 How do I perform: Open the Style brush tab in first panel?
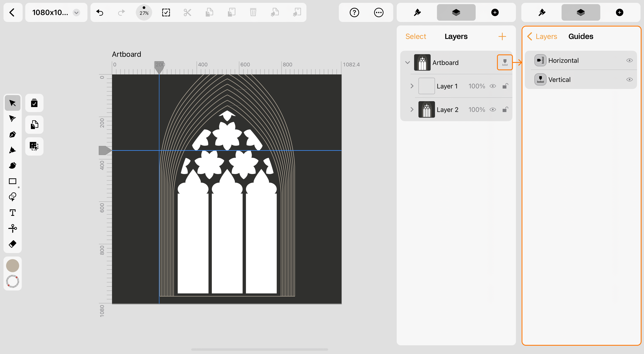pos(417,12)
